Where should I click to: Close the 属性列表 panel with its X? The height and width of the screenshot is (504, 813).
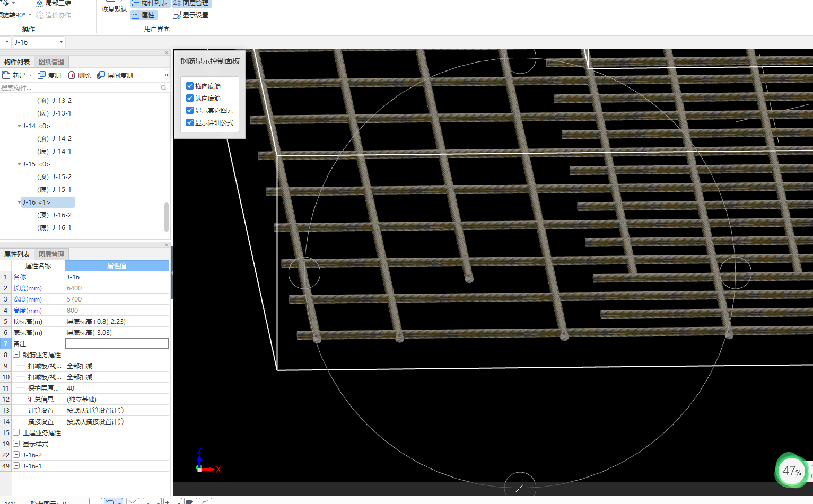[167, 245]
